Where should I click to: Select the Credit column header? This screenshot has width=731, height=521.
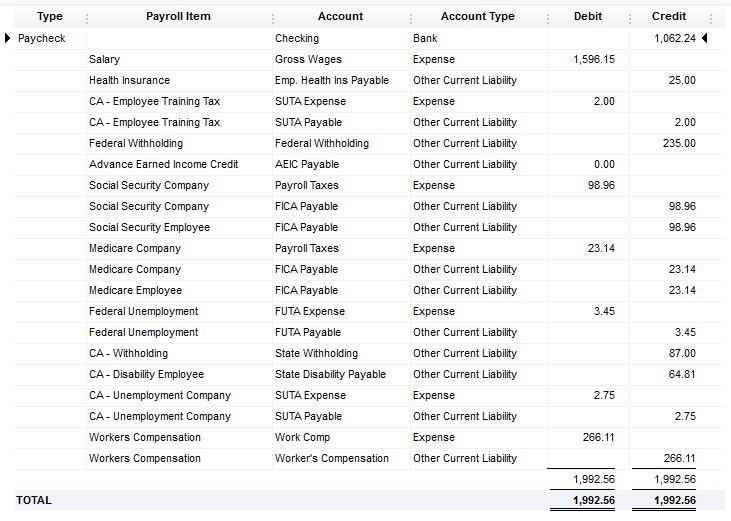(669, 17)
